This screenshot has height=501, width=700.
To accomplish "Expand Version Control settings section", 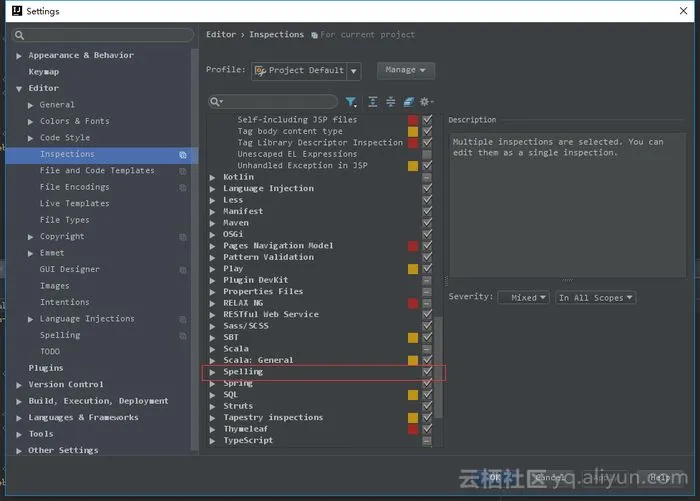I will 19,385.
